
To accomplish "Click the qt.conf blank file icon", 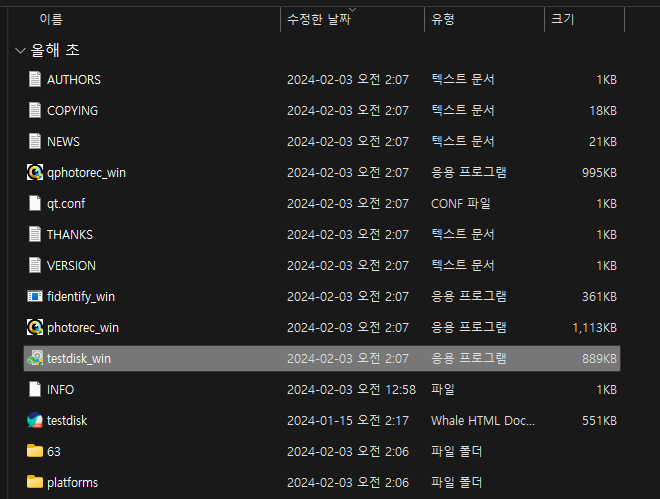I will [35, 203].
